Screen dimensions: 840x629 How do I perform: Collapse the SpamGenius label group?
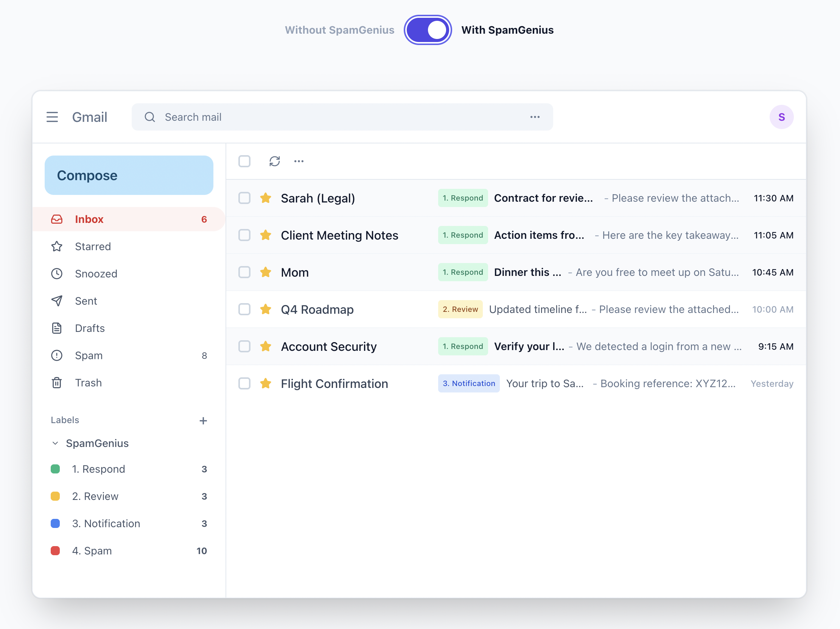(x=55, y=443)
